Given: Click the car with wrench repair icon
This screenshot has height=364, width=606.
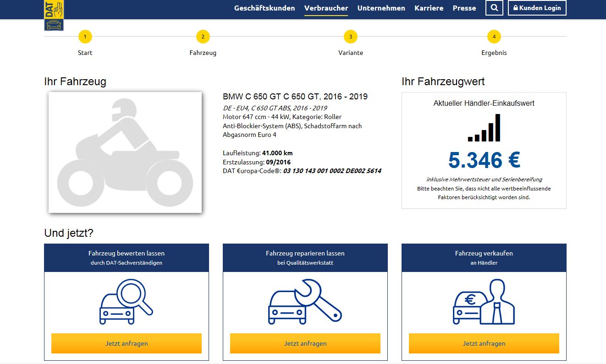Looking at the screenshot, I should pos(305,301).
